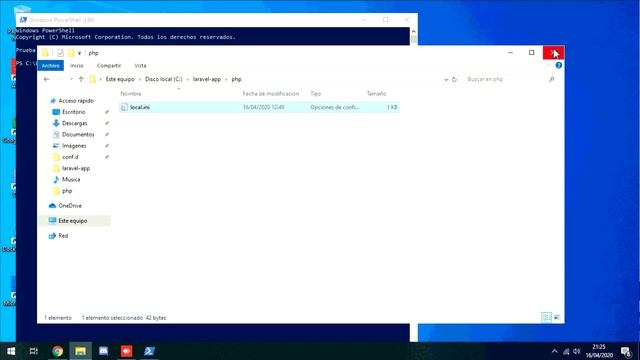Open php folder in navigation pane
Image resolution: width=640 pixels, height=360 pixels.
point(67,191)
